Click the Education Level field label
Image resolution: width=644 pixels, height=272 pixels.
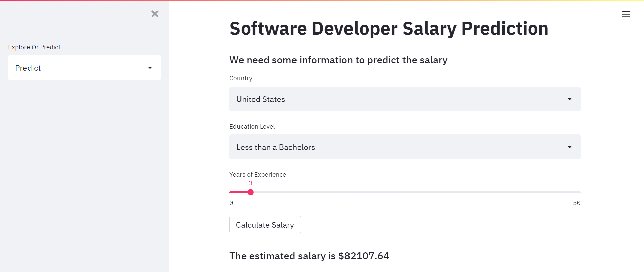[x=252, y=127]
